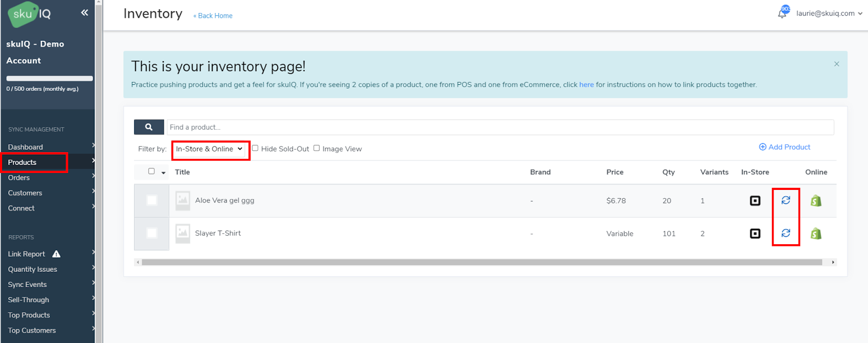Screen dimensions: 868x343
Task: Open Orders in the sidebar
Action: tap(19, 177)
